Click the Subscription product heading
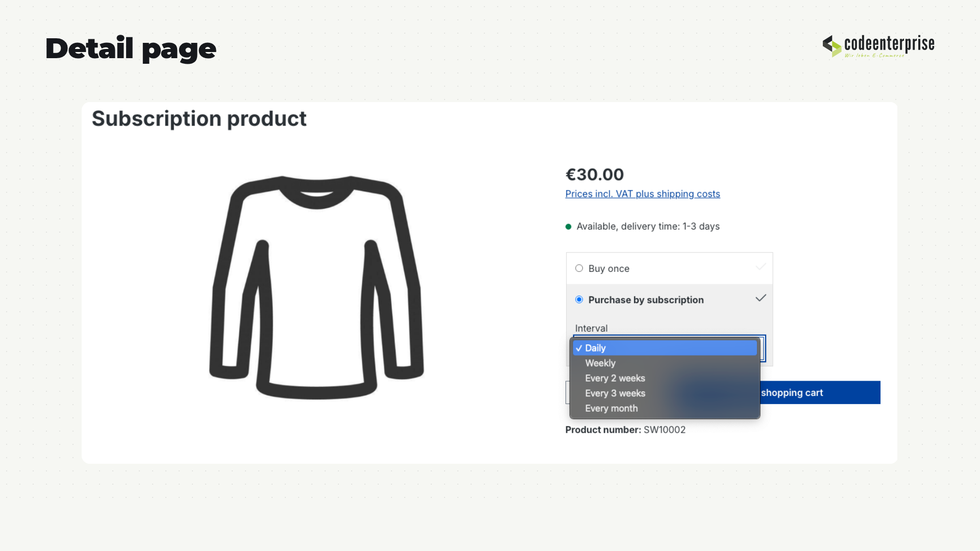 pos(199,119)
